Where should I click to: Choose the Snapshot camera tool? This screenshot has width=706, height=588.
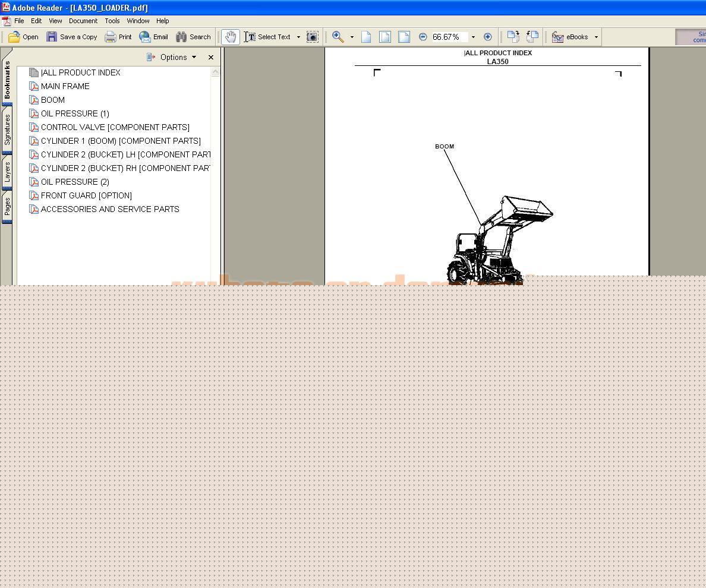coord(313,37)
